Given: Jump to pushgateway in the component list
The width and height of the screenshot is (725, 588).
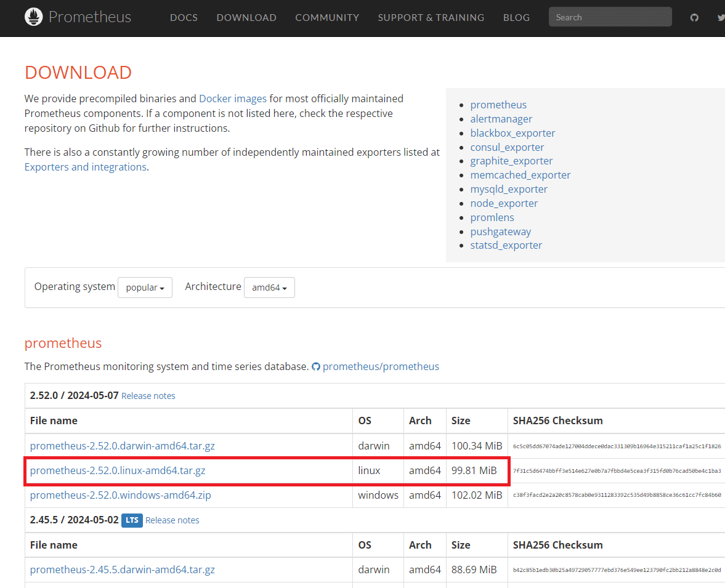Looking at the screenshot, I should coord(501,232).
